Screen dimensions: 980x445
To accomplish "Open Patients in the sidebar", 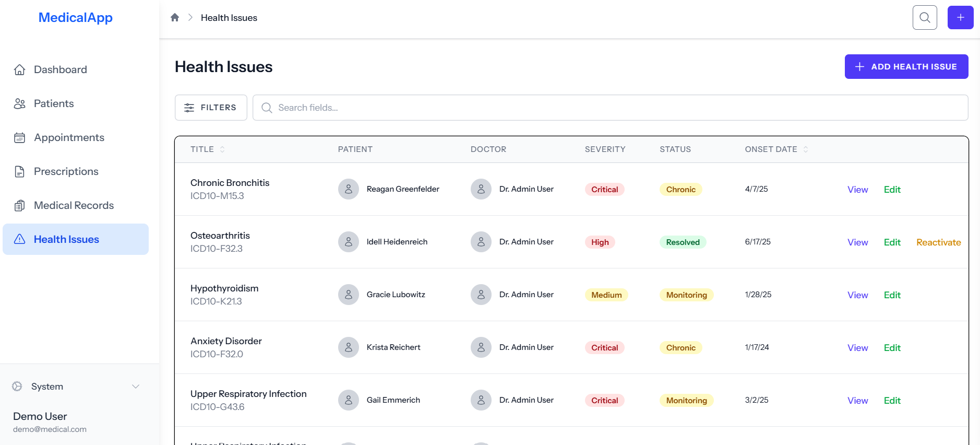I will tap(54, 103).
